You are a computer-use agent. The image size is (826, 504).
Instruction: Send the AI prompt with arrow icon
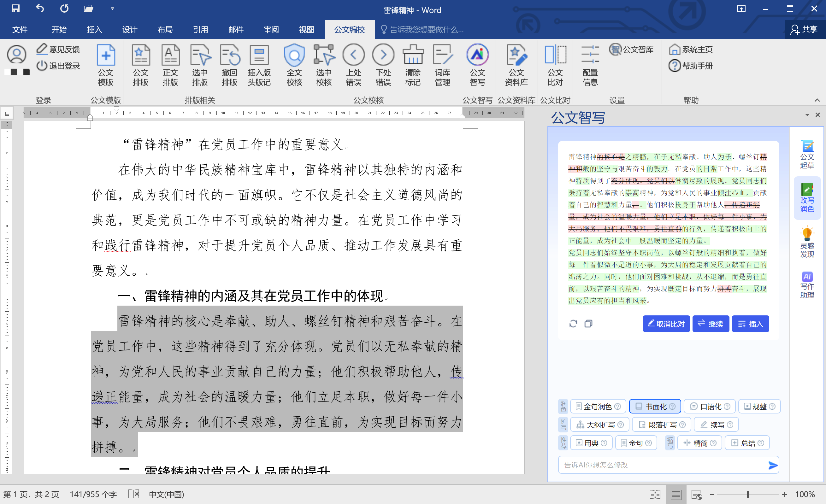click(x=773, y=465)
